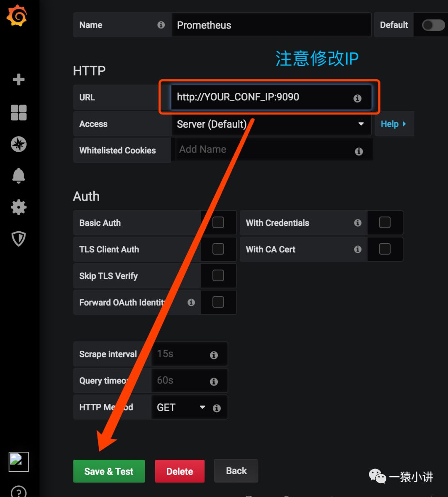Show info tooltip for Name field

[x=161, y=25]
